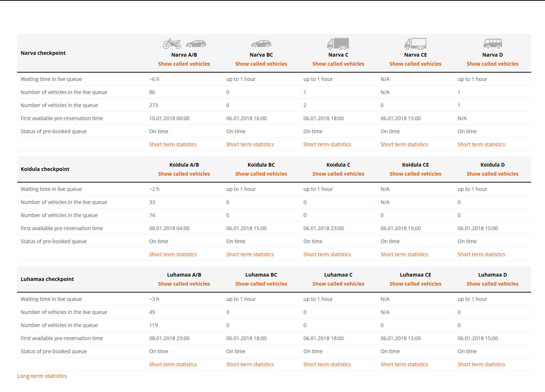
Task: Show called vehicles for Narva D
Action: coord(493,64)
